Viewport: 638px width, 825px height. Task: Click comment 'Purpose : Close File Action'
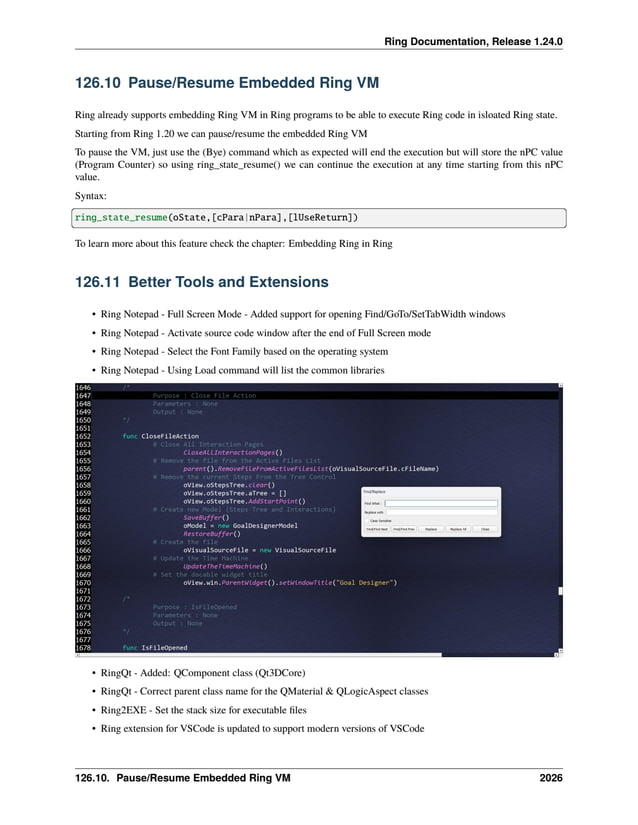click(205, 396)
